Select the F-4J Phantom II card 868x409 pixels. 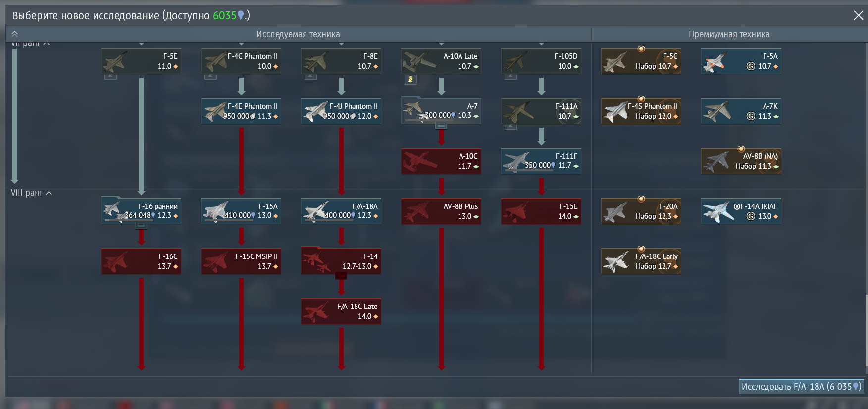[x=341, y=111]
